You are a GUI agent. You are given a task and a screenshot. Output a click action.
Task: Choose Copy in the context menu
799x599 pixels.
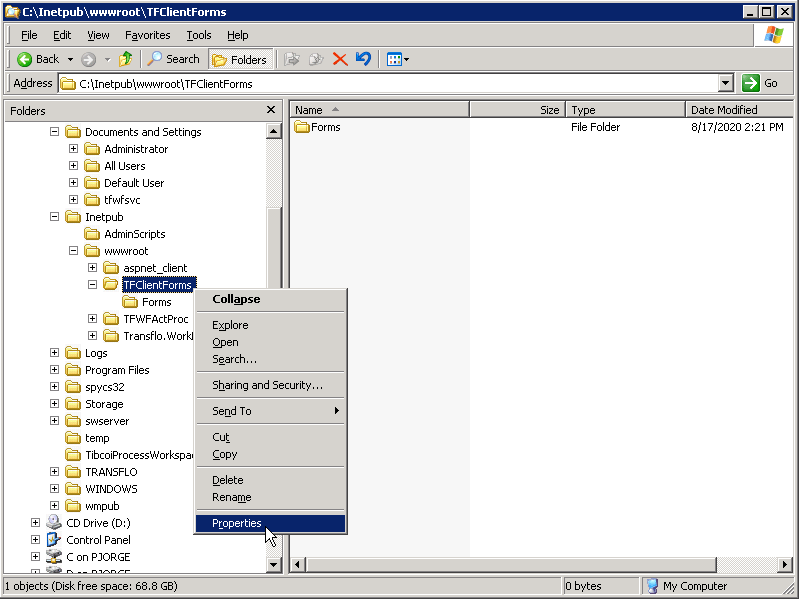tap(271, 454)
